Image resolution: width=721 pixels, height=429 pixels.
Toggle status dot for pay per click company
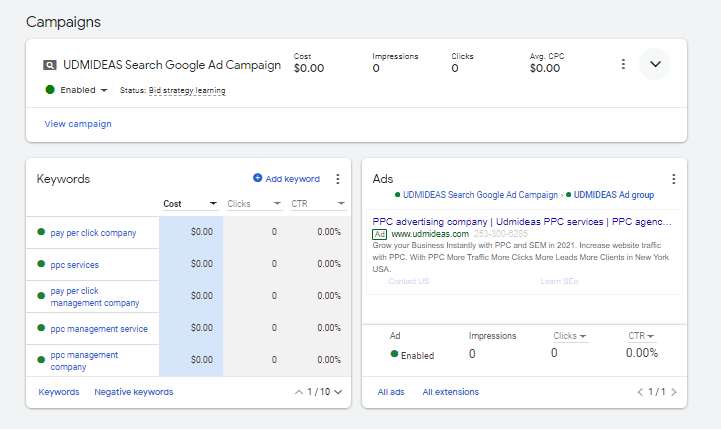tap(41, 232)
